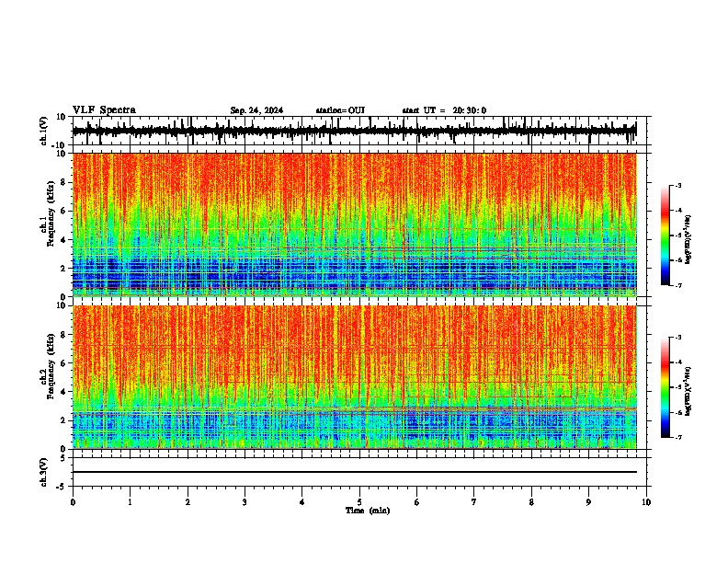Viewport: 728px width, 563px height.
Task: Click the ch.1 spectrogram "2" kHz tick label
Action: [64, 269]
